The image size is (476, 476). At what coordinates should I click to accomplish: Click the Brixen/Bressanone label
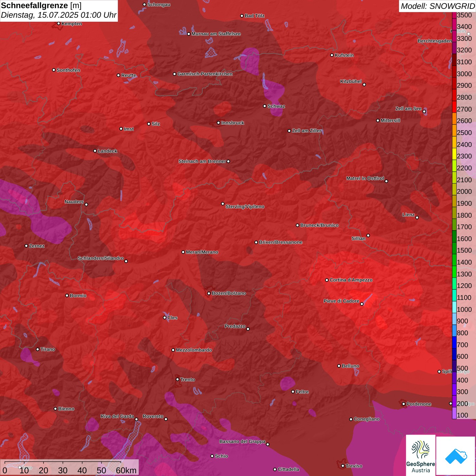[x=281, y=242]
